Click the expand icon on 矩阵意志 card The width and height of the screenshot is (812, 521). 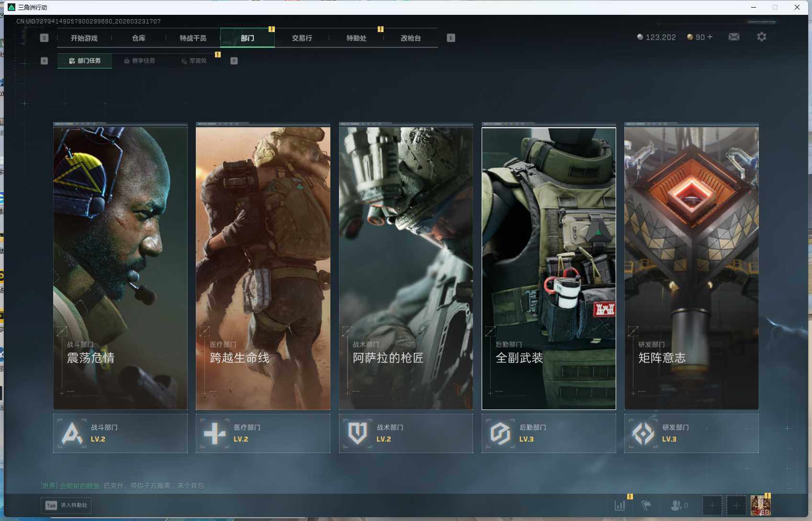pyautogui.click(x=633, y=331)
